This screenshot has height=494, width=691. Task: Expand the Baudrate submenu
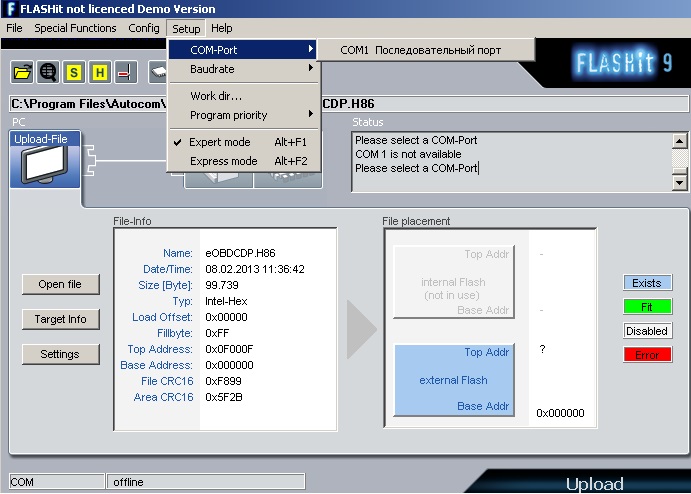tap(244, 69)
